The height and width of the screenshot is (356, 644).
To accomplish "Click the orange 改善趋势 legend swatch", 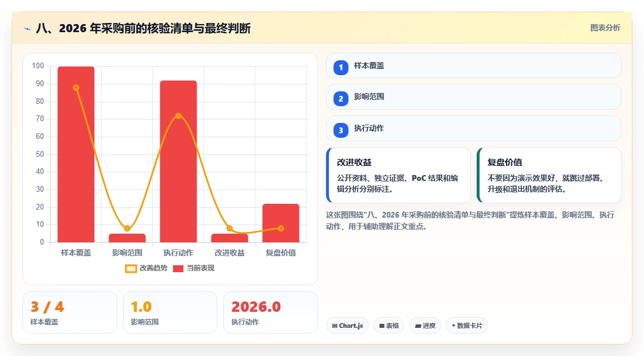I will [131, 269].
